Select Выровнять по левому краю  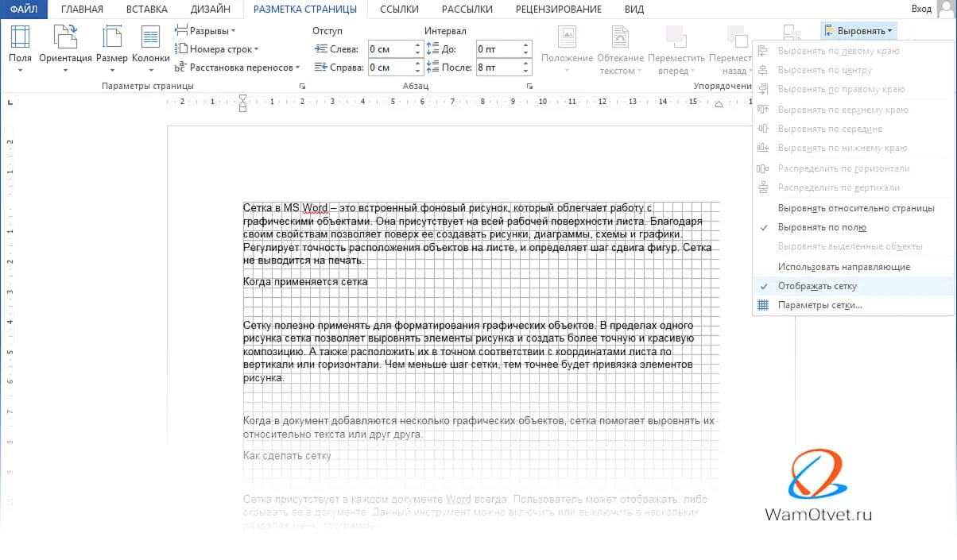coord(854,51)
